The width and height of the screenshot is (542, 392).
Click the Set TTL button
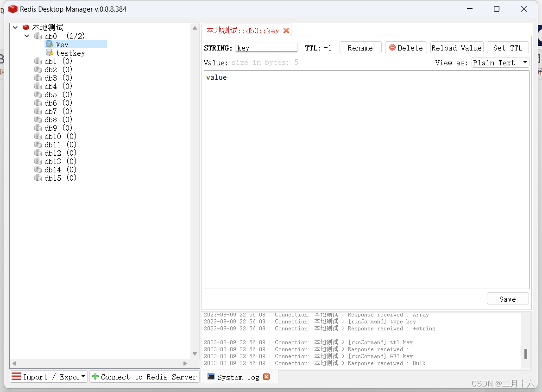[x=508, y=48]
